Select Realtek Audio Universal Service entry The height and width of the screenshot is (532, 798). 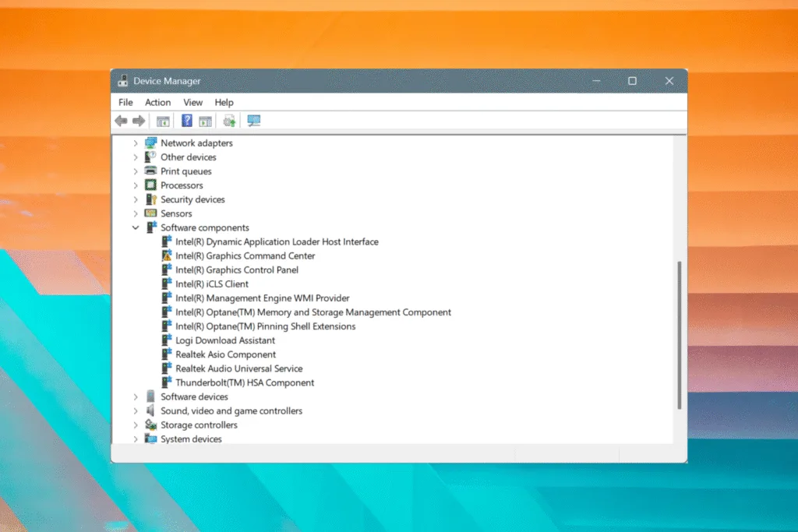[x=239, y=368]
